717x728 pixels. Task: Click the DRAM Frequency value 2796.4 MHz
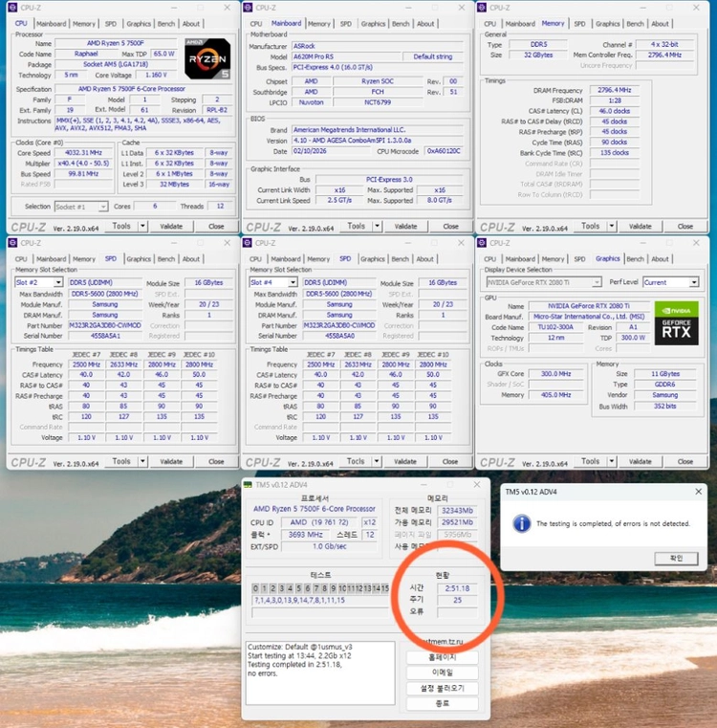pos(614,90)
